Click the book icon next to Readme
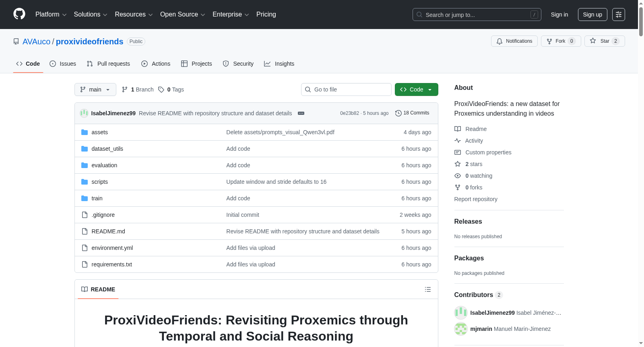The width and height of the screenshot is (644, 347). tap(458, 129)
